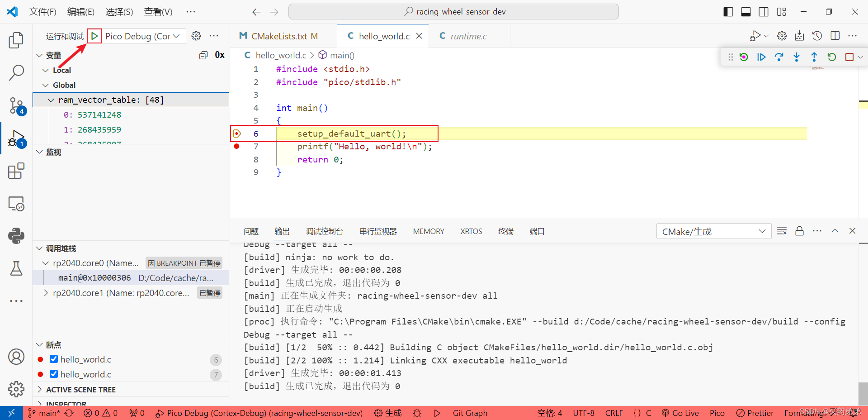
Task: Open Extensions view in activity bar
Action: click(x=16, y=171)
